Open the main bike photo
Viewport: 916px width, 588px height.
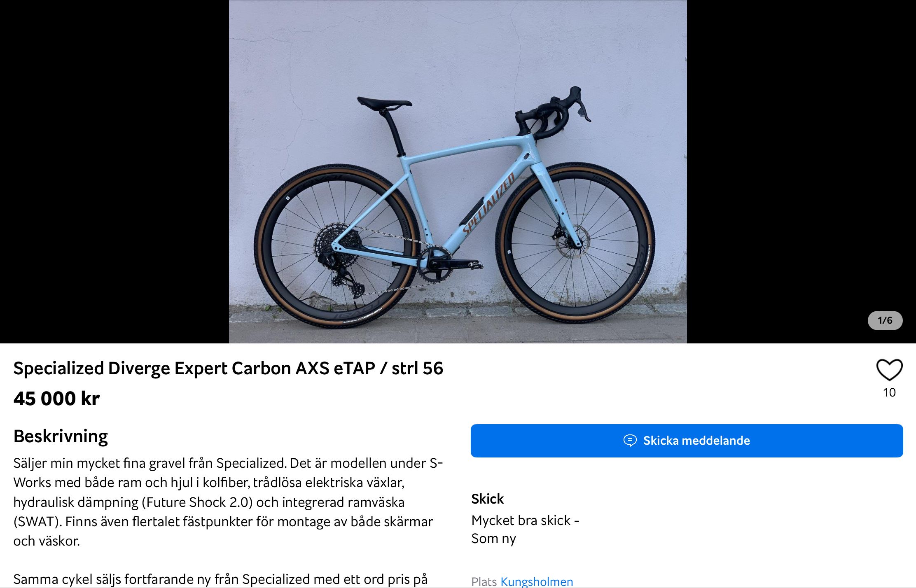(458, 171)
